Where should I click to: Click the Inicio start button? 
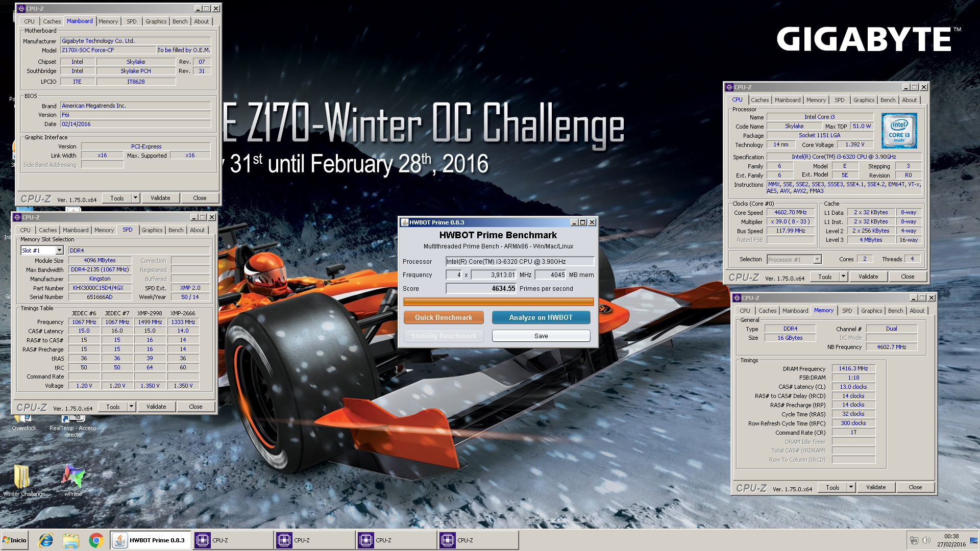[x=14, y=540]
